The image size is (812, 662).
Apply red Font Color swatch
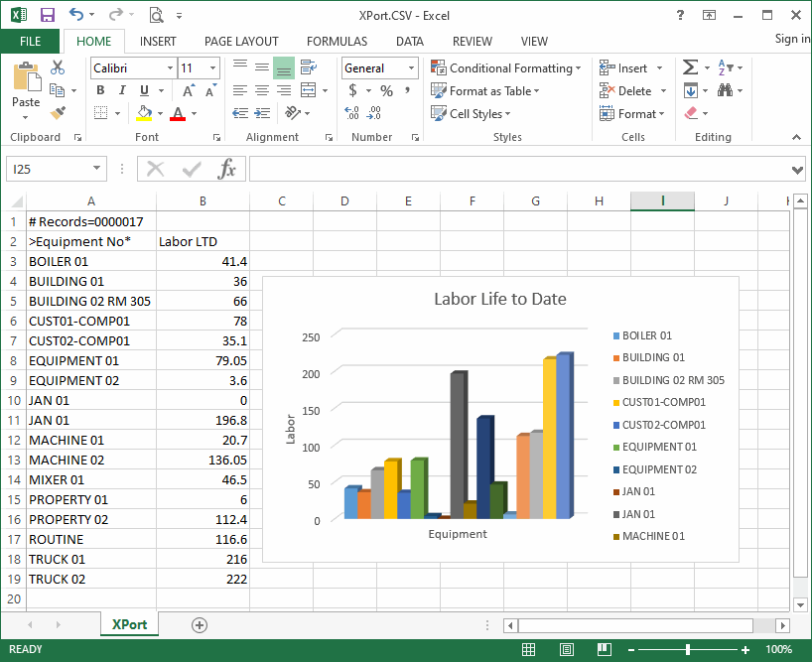click(x=177, y=113)
